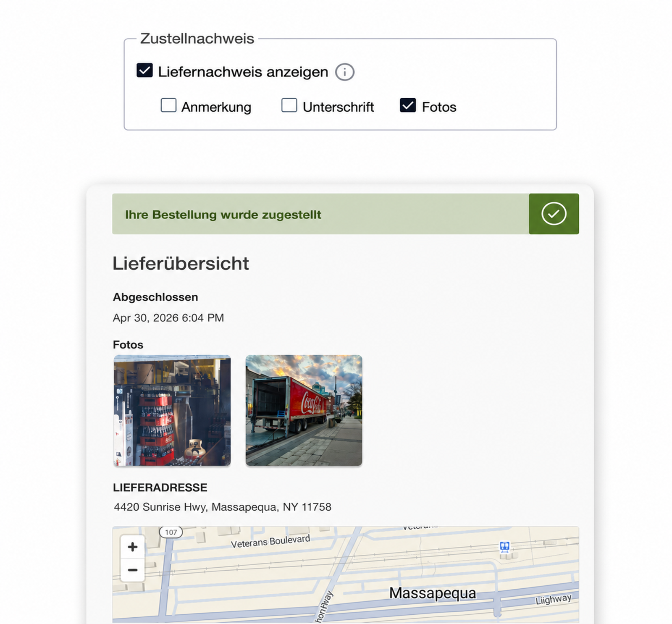The width and height of the screenshot is (672, 624).
Task: Click the Veterans Boulevard street label
Action: 270,542
